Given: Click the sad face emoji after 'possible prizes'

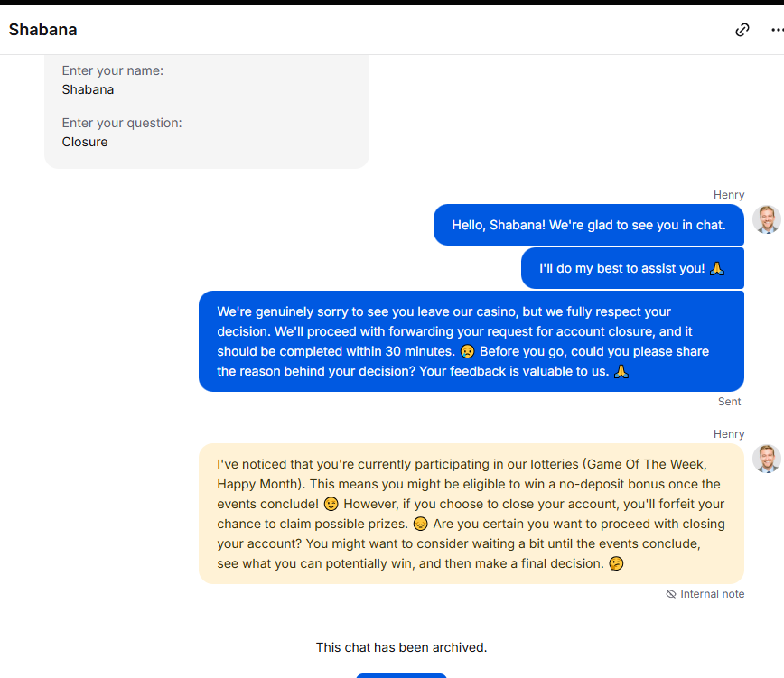Looking at the screenshot, I should point(421,525).
